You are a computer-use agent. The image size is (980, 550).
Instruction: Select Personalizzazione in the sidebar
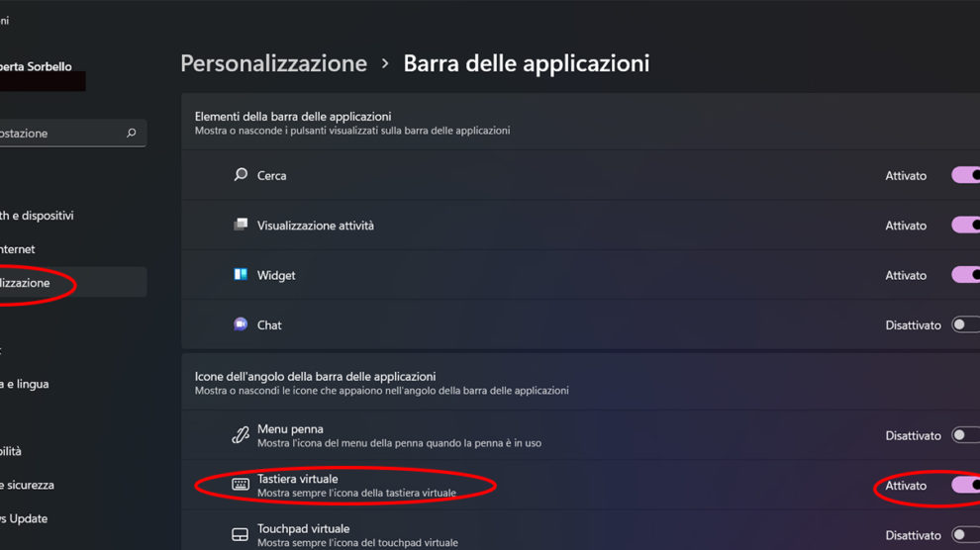coord(73,283)
